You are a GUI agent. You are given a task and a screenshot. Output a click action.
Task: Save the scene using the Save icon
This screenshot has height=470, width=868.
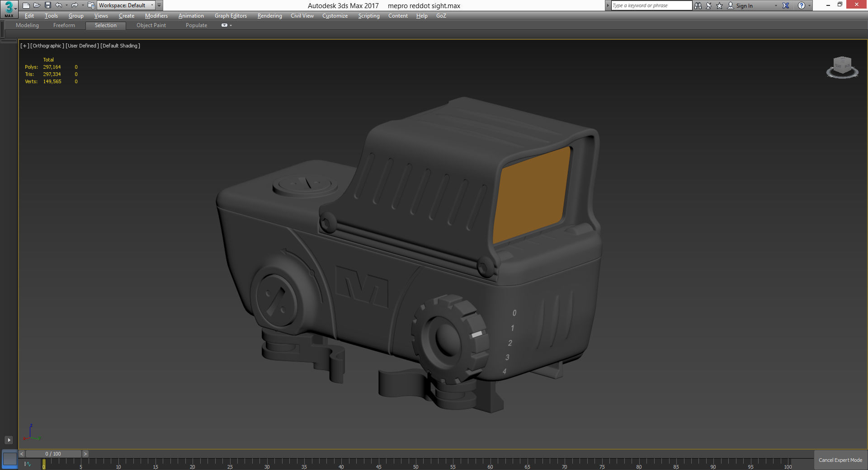[47, 5]
